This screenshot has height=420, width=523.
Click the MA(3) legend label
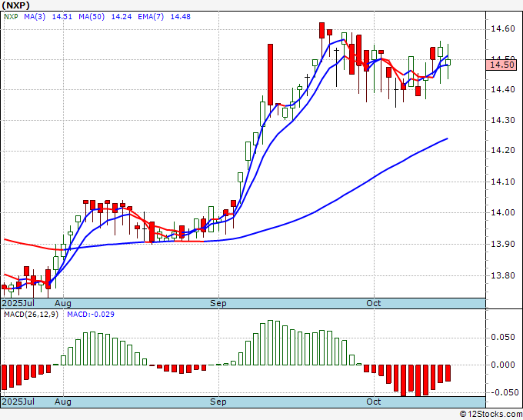(x=35, y=17)
